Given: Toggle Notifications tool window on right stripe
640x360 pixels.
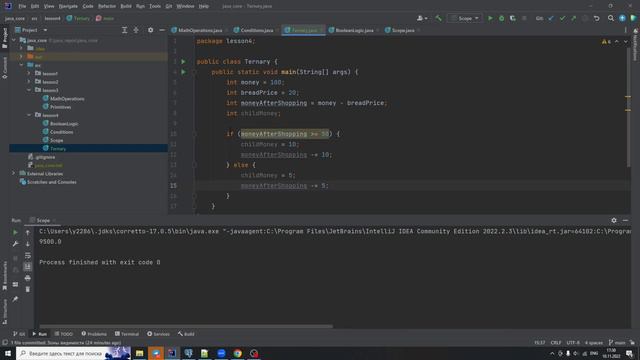Looking at the screenshot, I should (x=635, y=45).
